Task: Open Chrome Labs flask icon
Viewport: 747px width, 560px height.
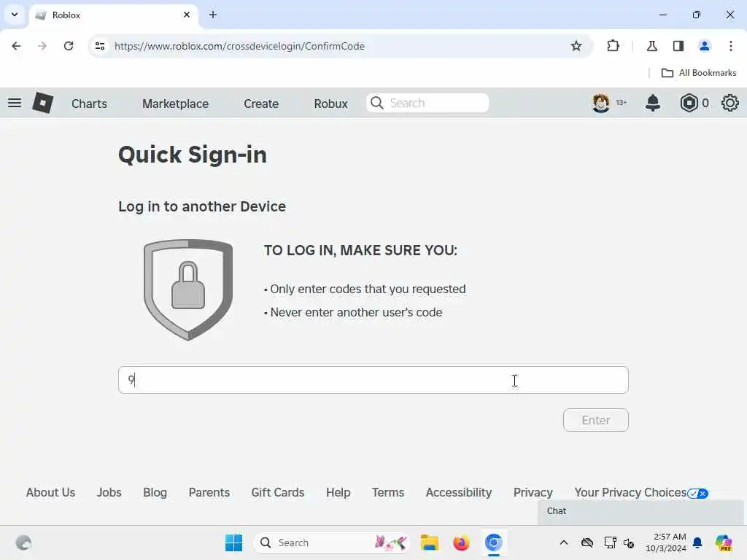Action: point(651,46)
